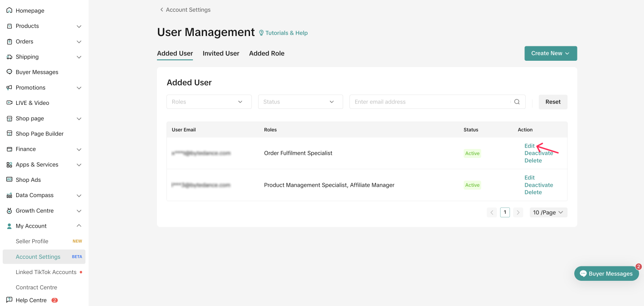This screenshot has width=644, height=306.
Task: Delete the Product Management Specialist user
Action: click(533, 192)
